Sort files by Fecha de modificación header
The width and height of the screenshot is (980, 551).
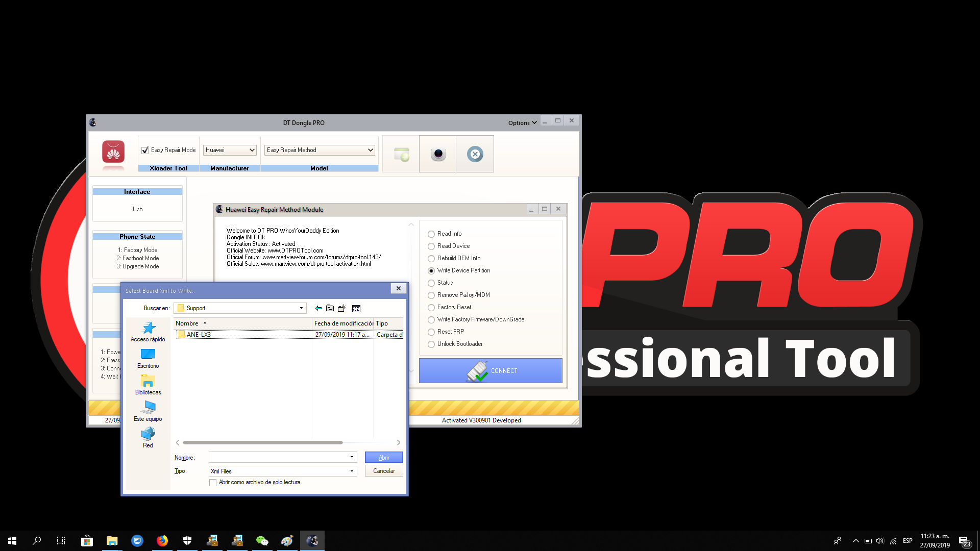(343, 323)
